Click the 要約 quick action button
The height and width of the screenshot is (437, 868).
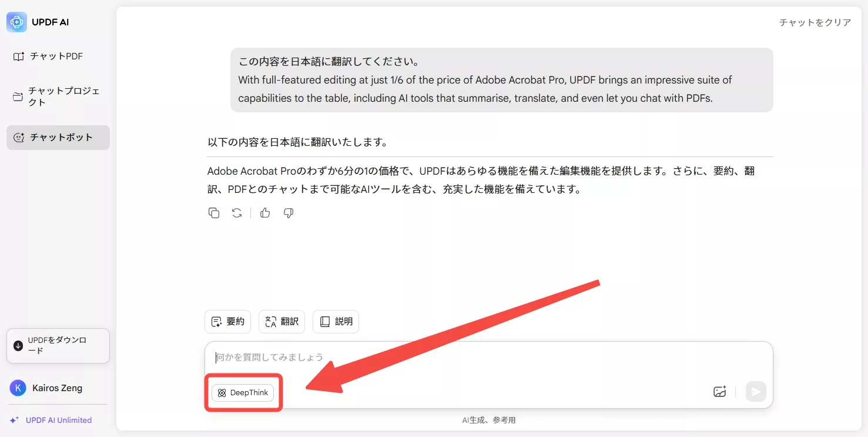(227, 322)
